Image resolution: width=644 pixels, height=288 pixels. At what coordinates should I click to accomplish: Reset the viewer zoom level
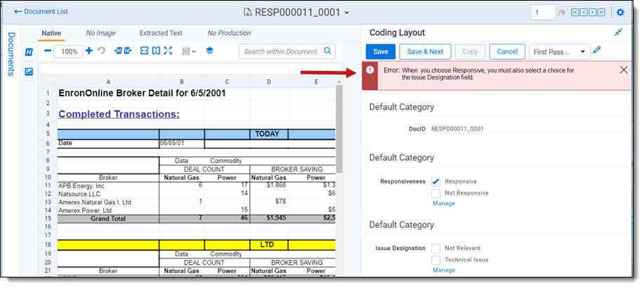(x=101, y=51)
